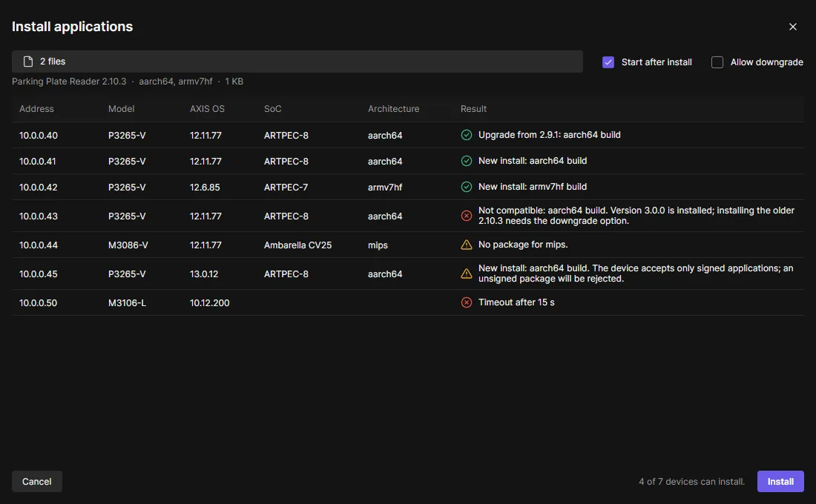Click the Architecture column header
Viewport: 816px width, 504px height.
click(393, 109)
